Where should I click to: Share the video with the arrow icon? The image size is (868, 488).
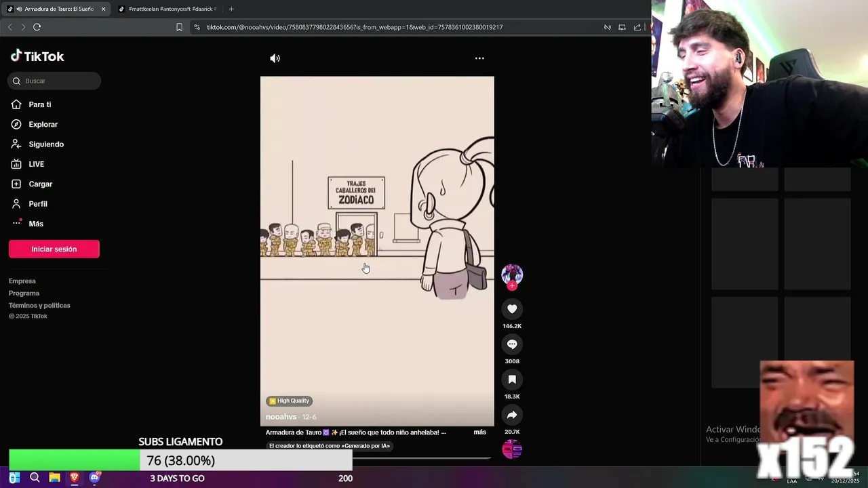point(512,415)
